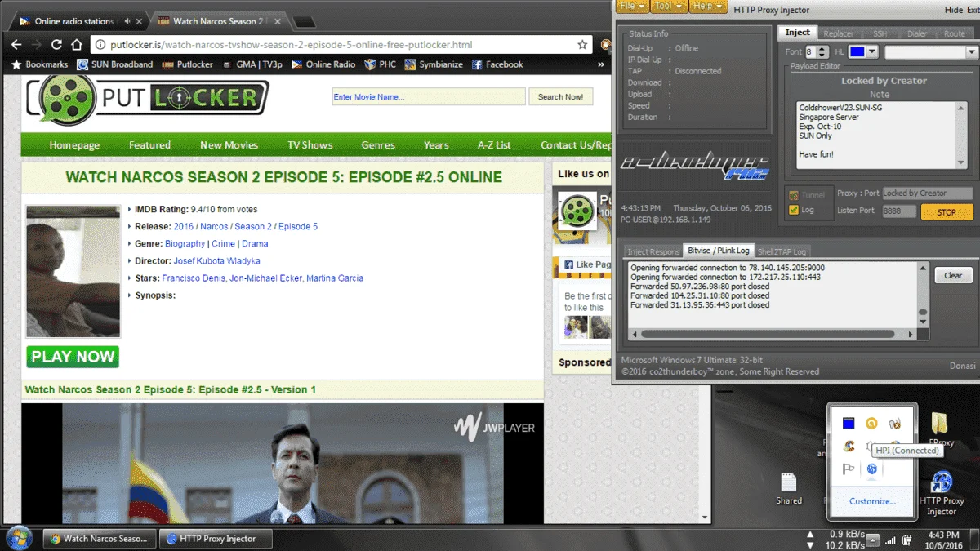The width and height of the screenshot is (980, 551).
Task: Click the blue window tray icon
Action: click(849, 424)
